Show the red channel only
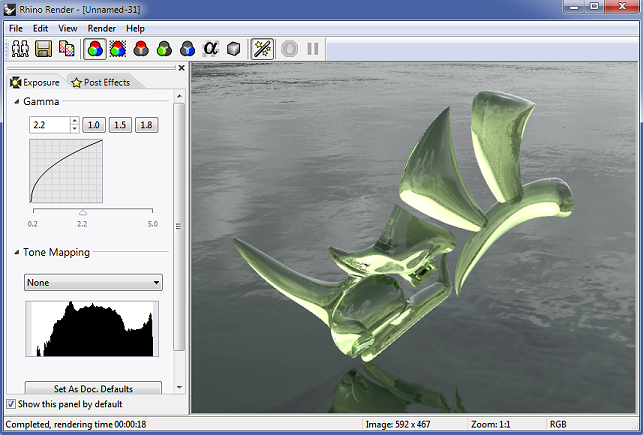The image size is (643, 435). pos(141,48)
